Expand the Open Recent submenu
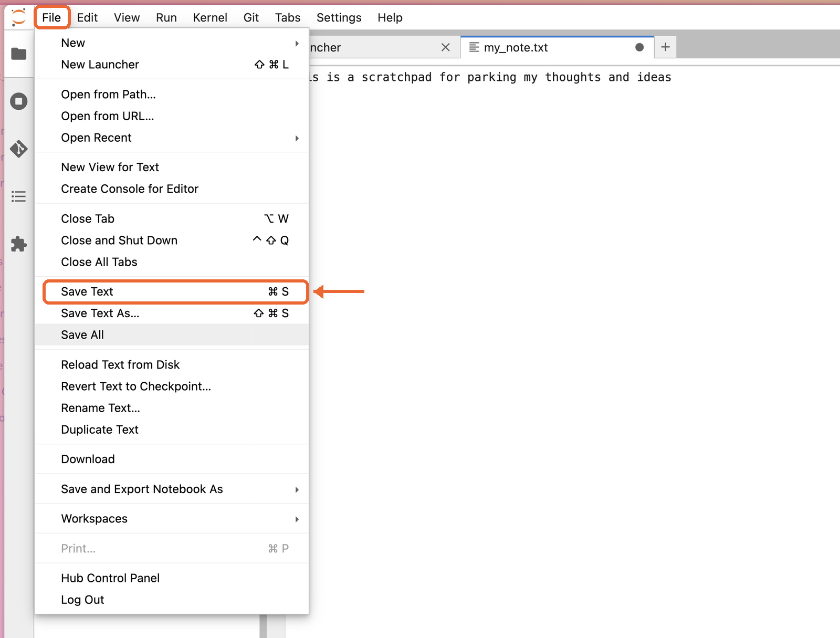Image resolution: width=840 pixels, height=638 pixels. click(172, 138)
